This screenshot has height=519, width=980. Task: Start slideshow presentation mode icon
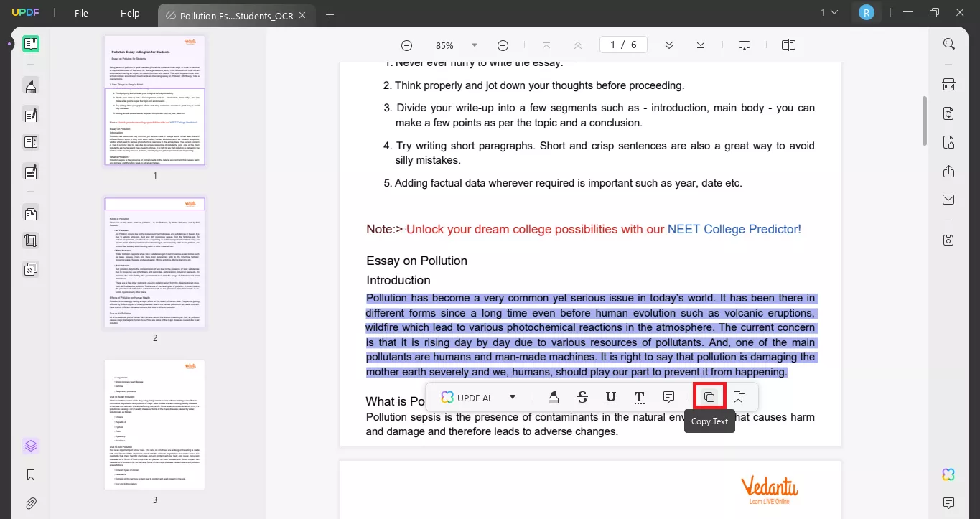[745, 45]
